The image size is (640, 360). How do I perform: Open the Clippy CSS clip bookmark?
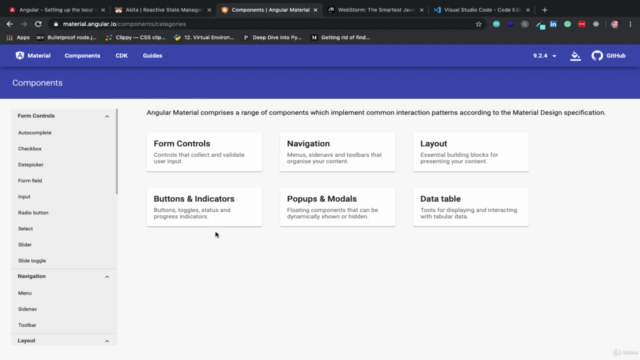[135, 38]
